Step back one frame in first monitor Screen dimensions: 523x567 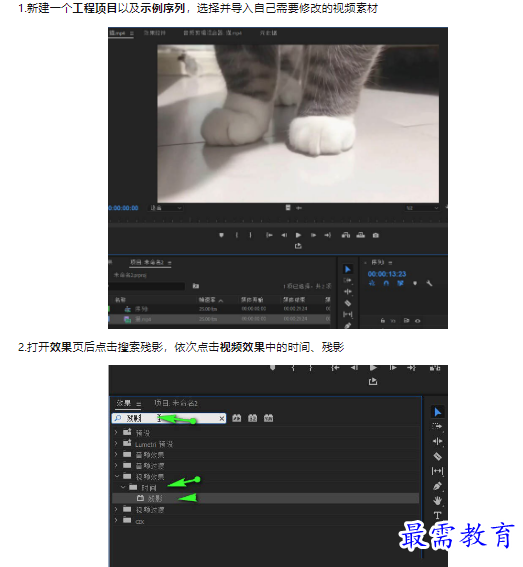pyautogui.click(x=284, y=235)
